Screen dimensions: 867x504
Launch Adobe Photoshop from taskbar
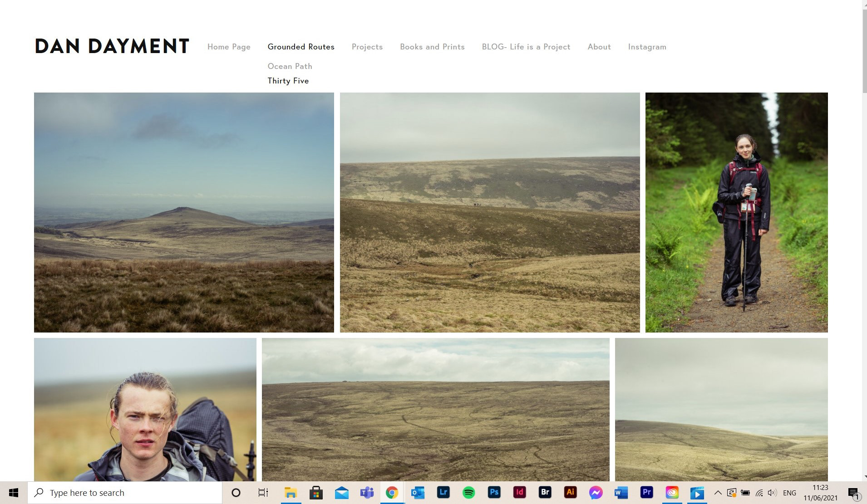click(494, 493)
